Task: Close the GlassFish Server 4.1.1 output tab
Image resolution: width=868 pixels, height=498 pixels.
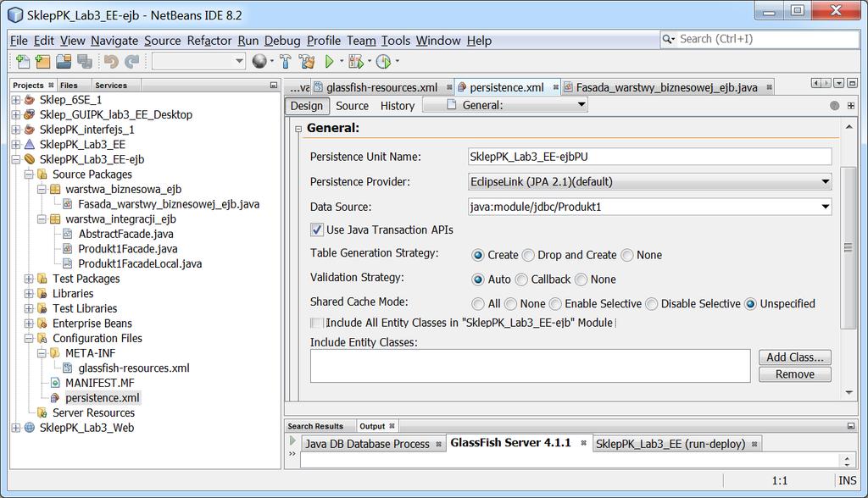Action: 583,443
